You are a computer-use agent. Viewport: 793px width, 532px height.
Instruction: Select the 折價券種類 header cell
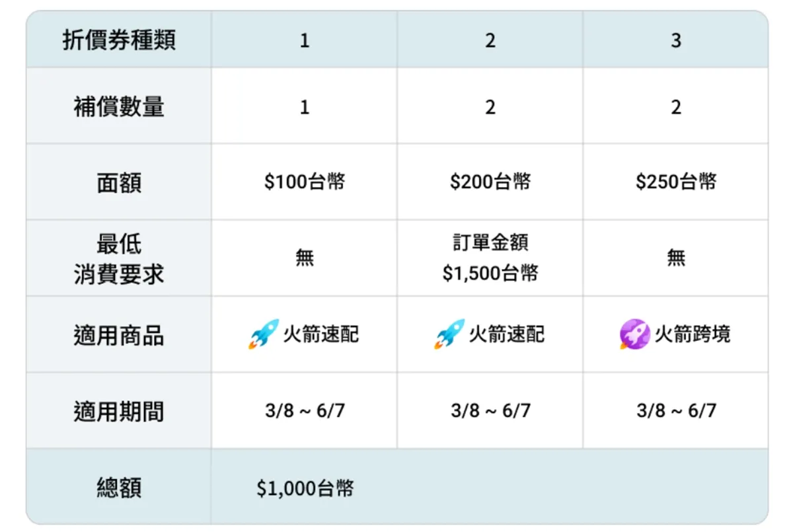point(119,41)
